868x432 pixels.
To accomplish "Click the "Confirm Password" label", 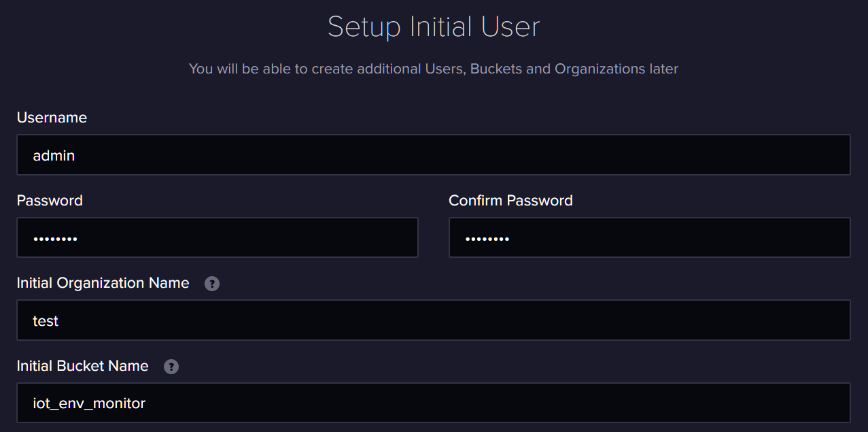I will click(510, 201).
